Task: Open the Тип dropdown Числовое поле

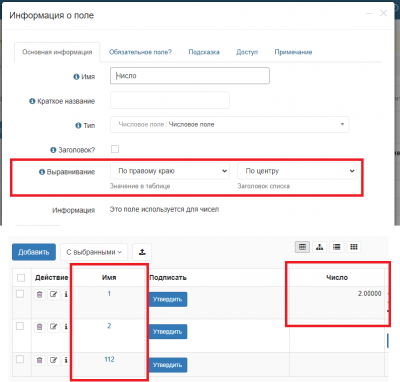Action: tap(229, 124)
